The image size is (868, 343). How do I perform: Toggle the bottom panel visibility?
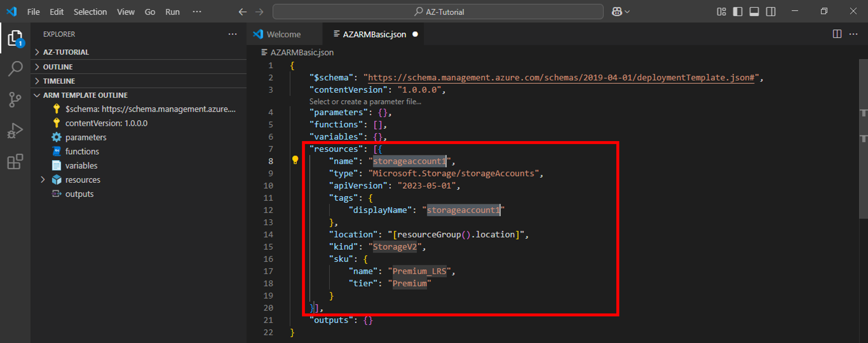(x=754, y=12)
